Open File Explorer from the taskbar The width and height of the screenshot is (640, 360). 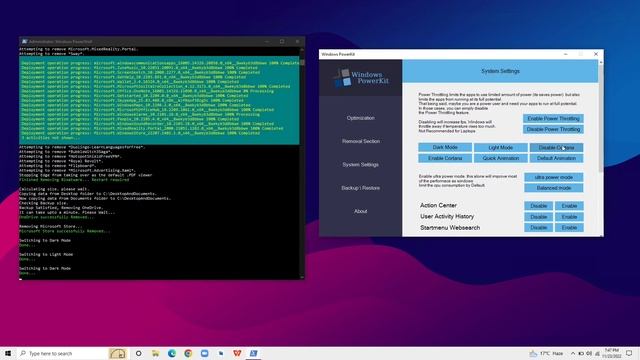(155, 353)
